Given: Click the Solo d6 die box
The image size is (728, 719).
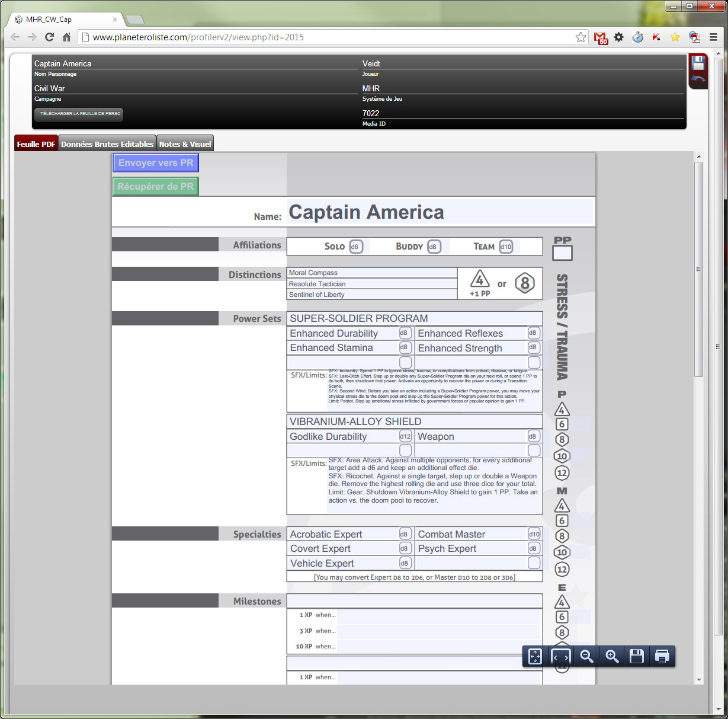Looking at the screenshot, I should (x=356, y=247).
